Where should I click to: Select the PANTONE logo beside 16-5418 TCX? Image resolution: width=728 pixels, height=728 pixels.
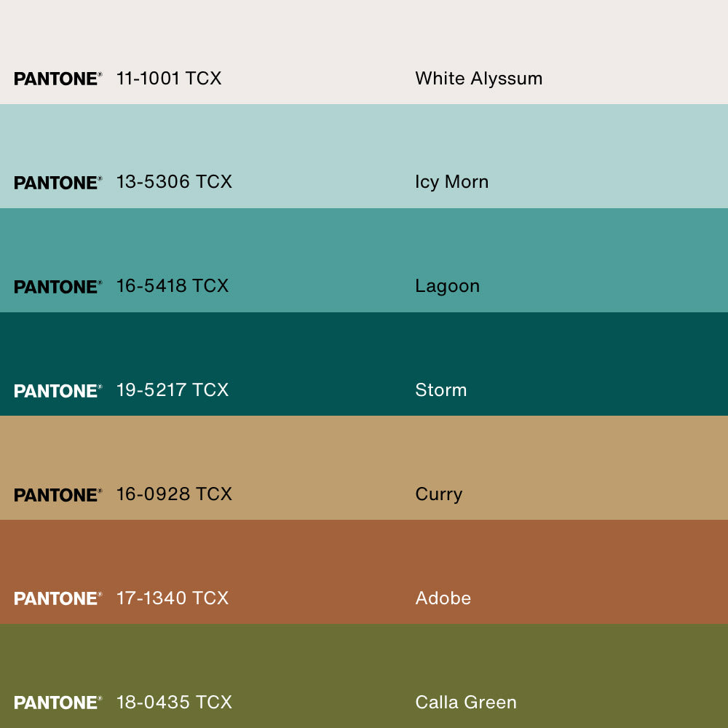(x=58, y=287)
